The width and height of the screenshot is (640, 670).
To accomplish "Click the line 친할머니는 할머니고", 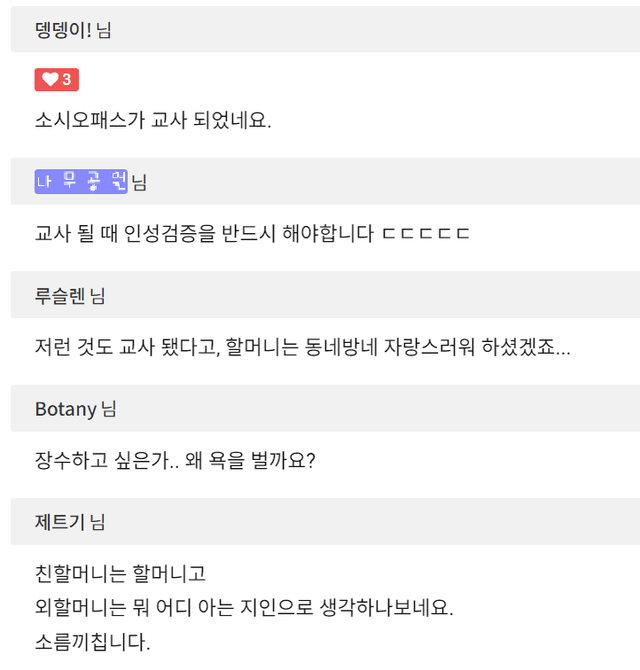I will coord(120,573).
